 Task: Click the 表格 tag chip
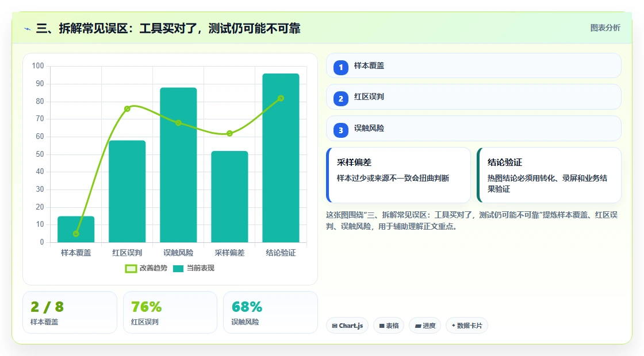(x=389, y=326)
